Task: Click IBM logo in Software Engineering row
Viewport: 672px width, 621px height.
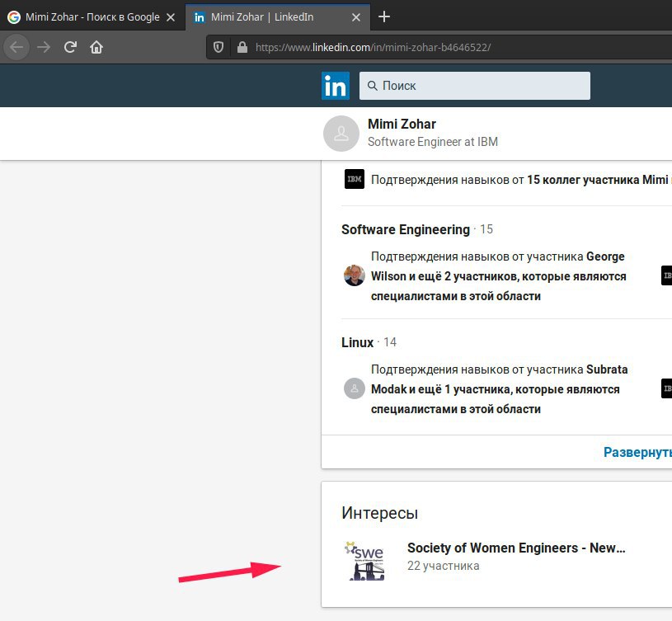Action: pos(666,275)
